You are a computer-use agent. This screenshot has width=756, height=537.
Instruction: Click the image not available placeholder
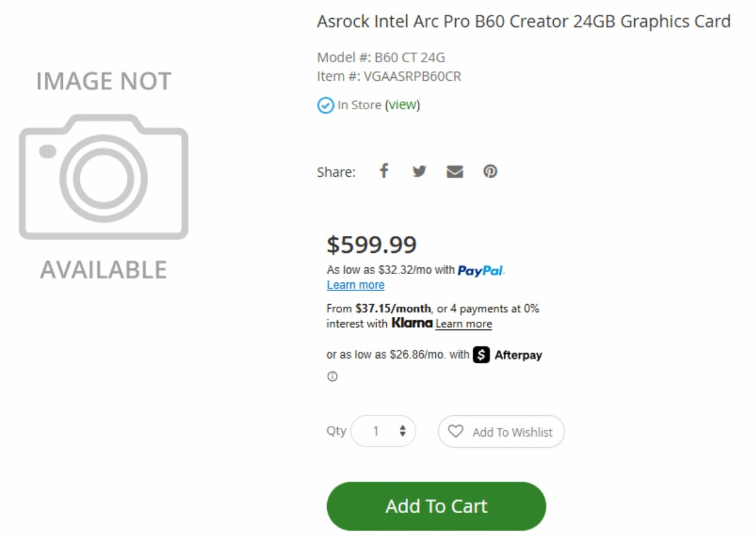pos(104,176)
